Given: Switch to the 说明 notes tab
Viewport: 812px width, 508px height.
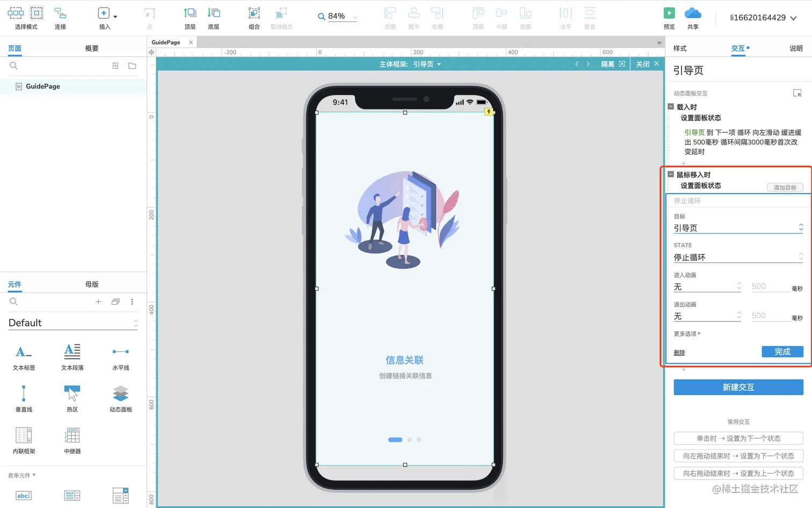Looking at the screenshot, I should (x=796, y=48).
